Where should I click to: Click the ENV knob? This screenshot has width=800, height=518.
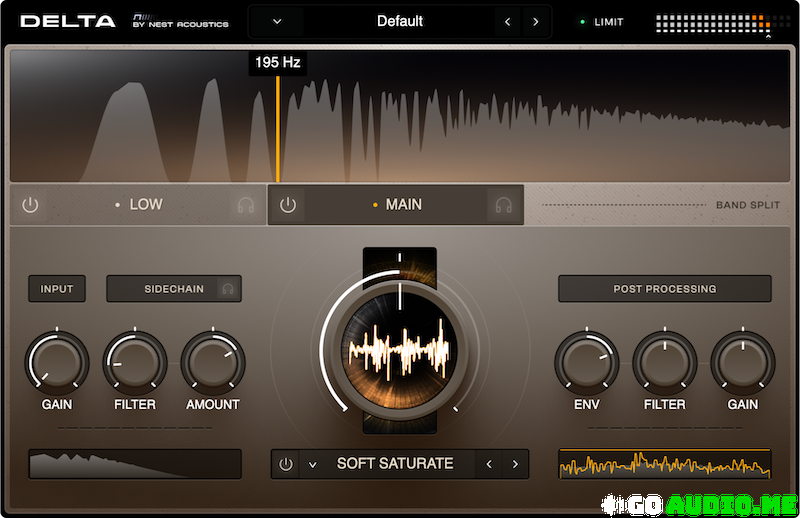(x=587, y=363)
